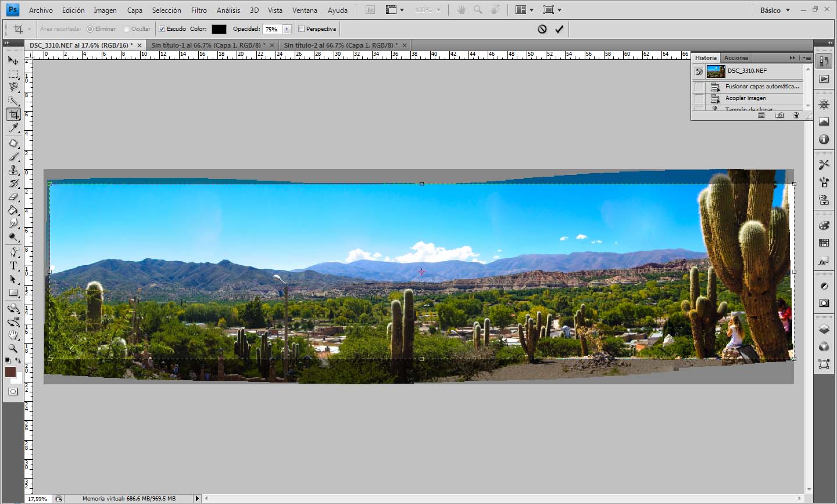Open the Navigator panel icon
The width and height of the screenshot is (837, 504).
[x=824, y=105]
